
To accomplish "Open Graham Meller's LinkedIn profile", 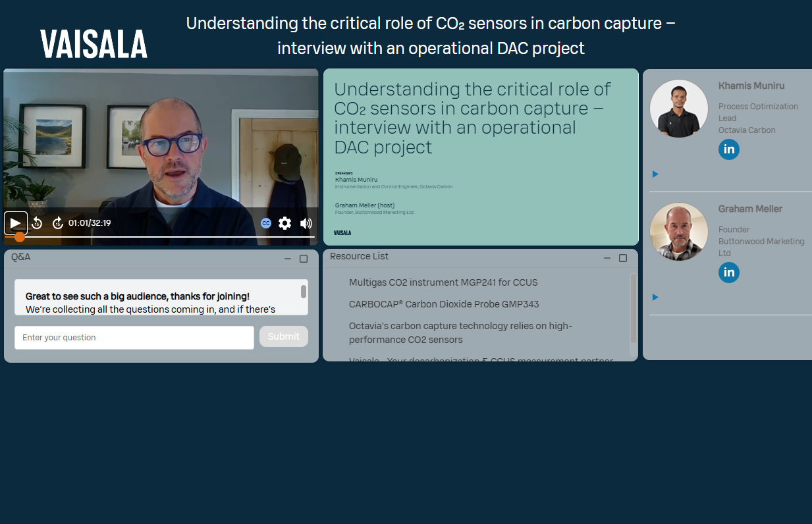I will click(x=728, y=273).
